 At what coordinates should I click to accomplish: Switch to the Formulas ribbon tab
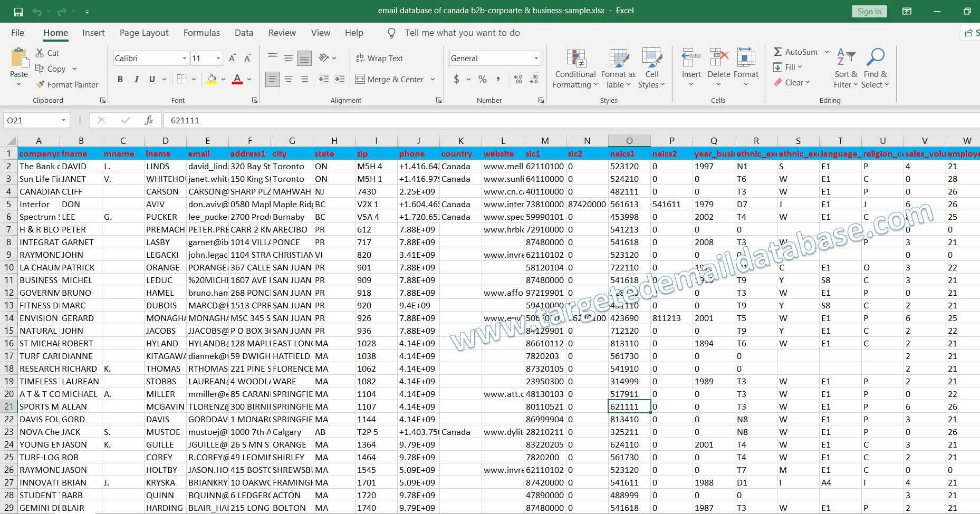201,33
